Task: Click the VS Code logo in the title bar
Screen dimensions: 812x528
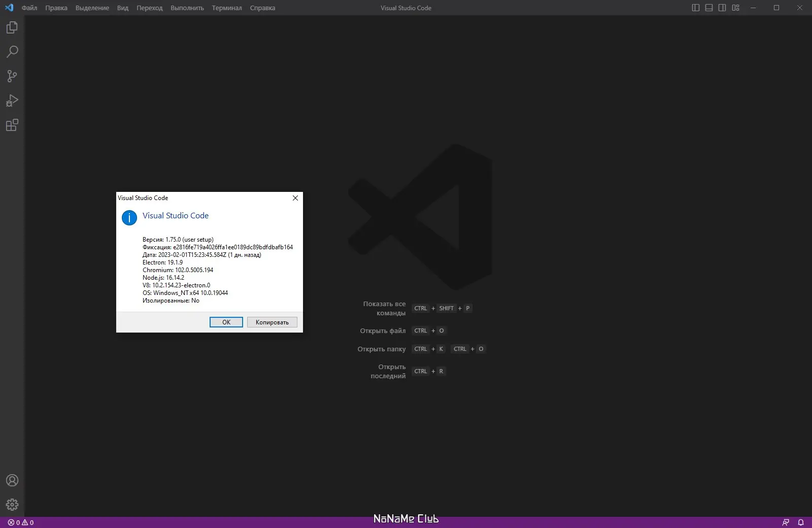Action: click(9, 8)
